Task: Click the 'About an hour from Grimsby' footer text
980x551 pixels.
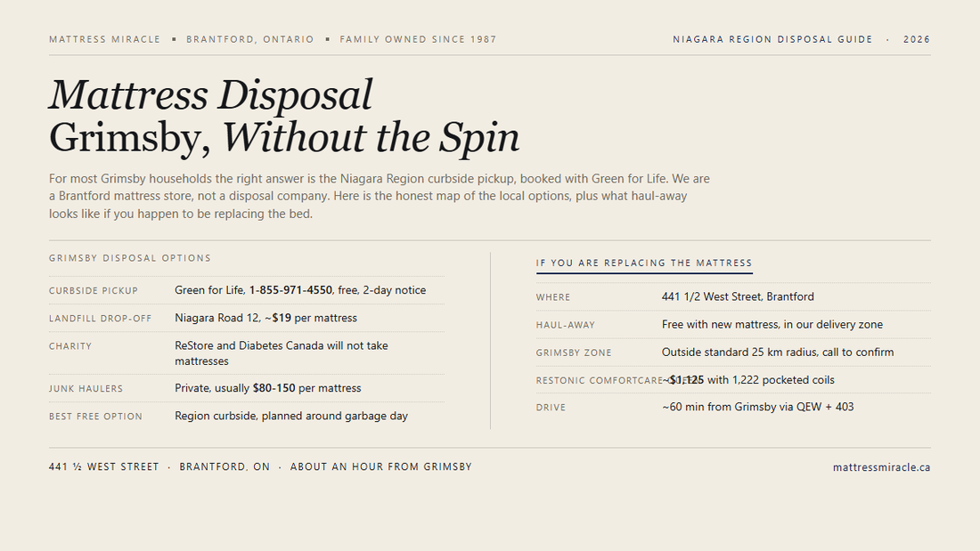Action: (x=380, y=466)
